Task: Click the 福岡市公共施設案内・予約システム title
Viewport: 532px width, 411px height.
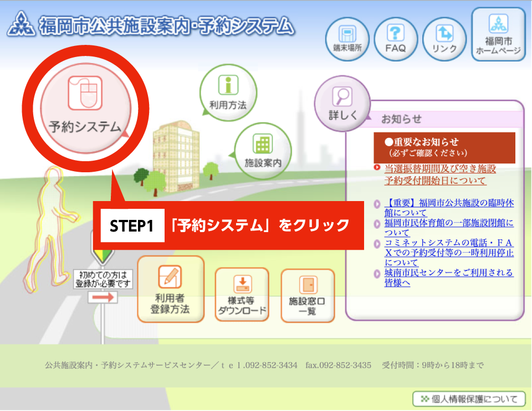Action: click(166, 26)
